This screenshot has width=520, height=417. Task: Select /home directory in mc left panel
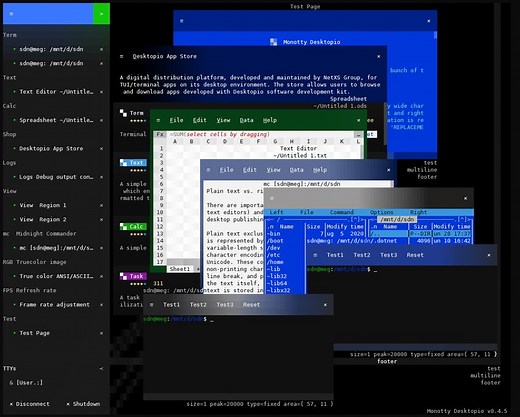(x=275, y=262)
